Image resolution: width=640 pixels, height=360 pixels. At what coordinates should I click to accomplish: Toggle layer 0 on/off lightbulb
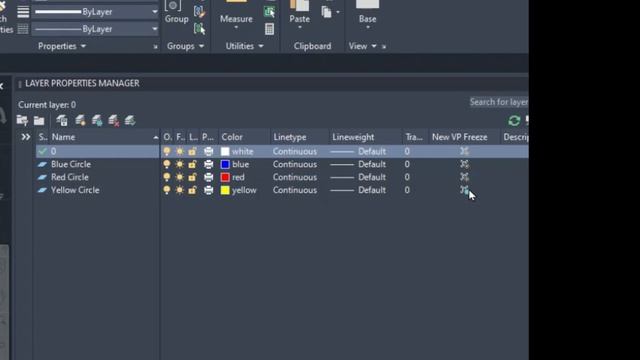tap(167, 151)
